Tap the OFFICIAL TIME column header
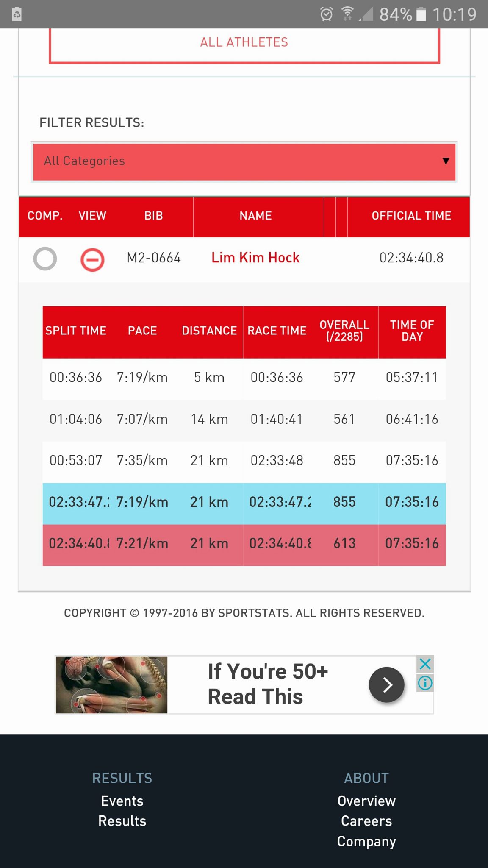 (x=411, y=216)
